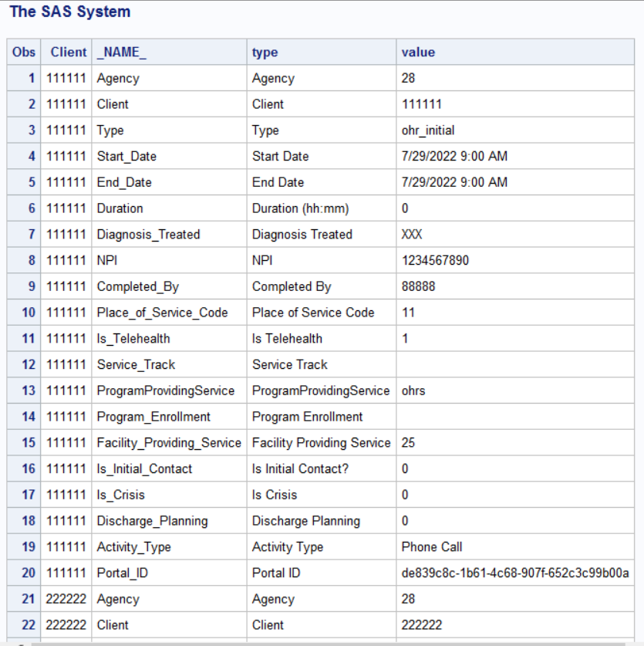Click the Obs column header

(x=24, y=52)
